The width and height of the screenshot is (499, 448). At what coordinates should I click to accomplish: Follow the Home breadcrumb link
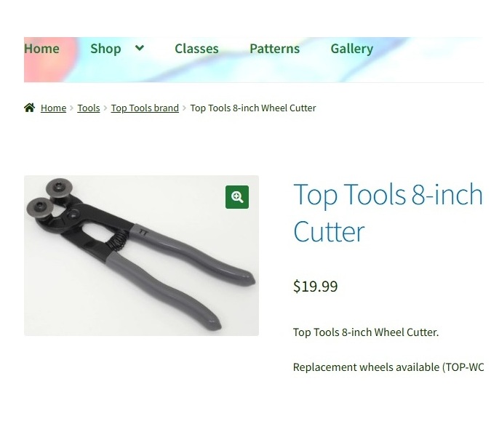54,108
